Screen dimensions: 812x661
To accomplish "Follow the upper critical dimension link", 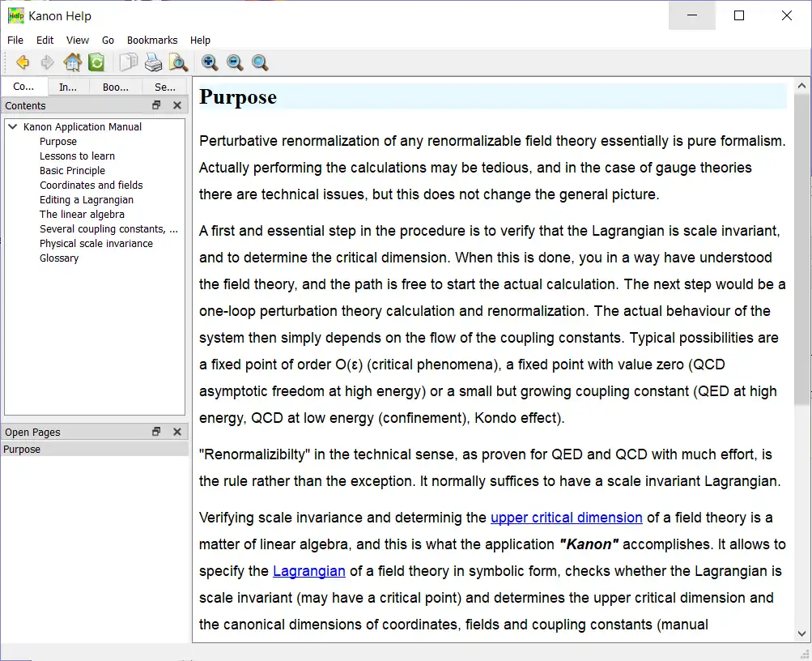I will point(566,518).
